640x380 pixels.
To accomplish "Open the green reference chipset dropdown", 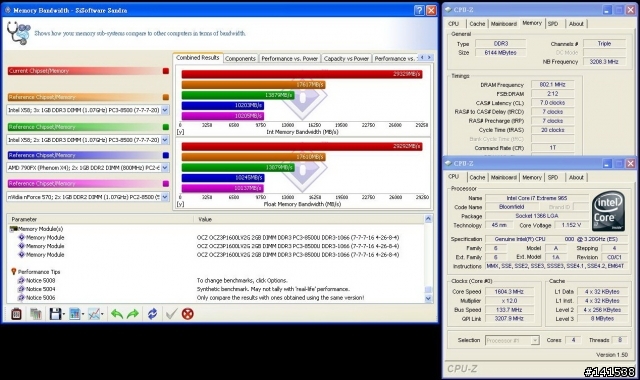I will coord(165,140).
